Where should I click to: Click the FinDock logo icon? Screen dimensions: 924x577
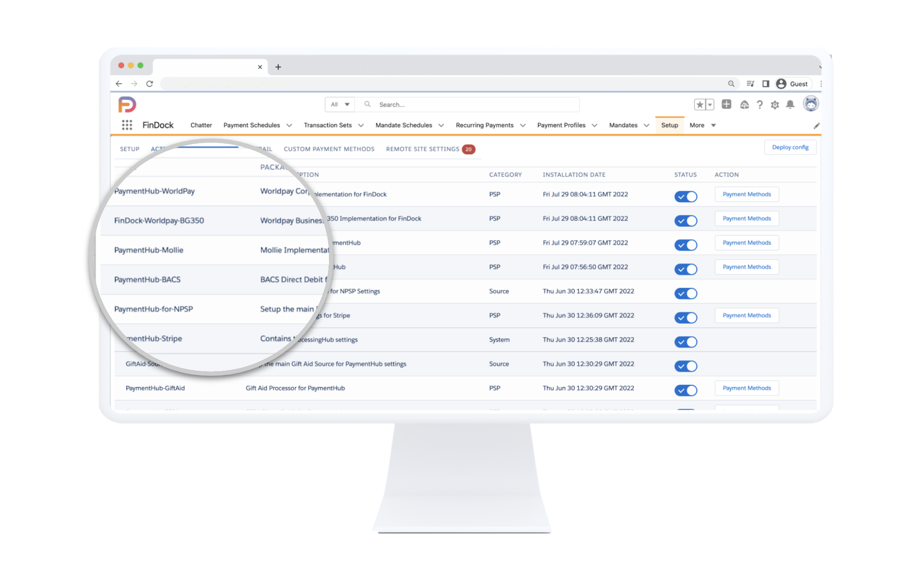pos(127,104)
